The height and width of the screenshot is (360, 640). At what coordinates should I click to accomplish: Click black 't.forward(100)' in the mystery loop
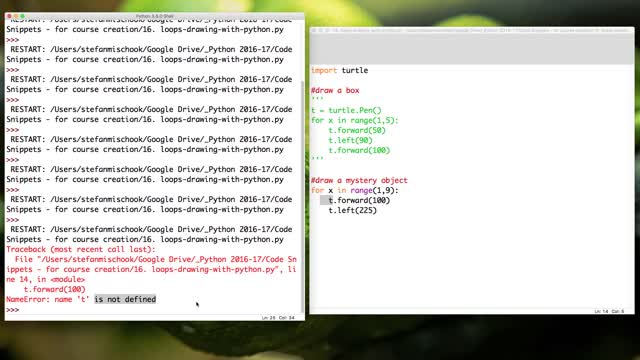coord(359,200)
